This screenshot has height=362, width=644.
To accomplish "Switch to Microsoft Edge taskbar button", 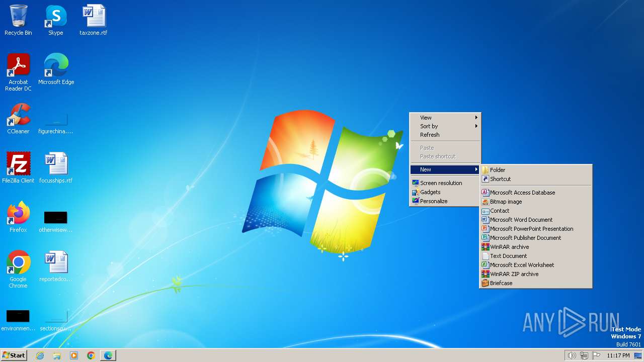I will [108, 355].
